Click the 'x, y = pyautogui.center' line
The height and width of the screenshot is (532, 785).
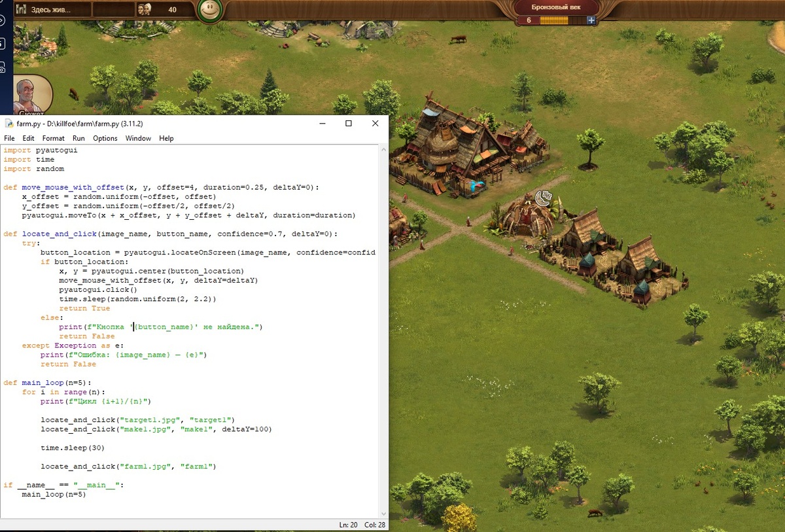(151, 271)
